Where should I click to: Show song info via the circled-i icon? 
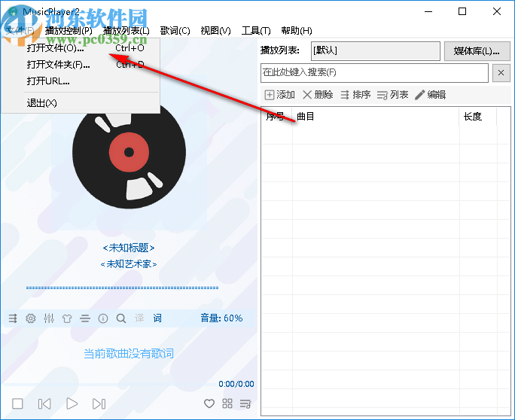click(x=103, y=318)
